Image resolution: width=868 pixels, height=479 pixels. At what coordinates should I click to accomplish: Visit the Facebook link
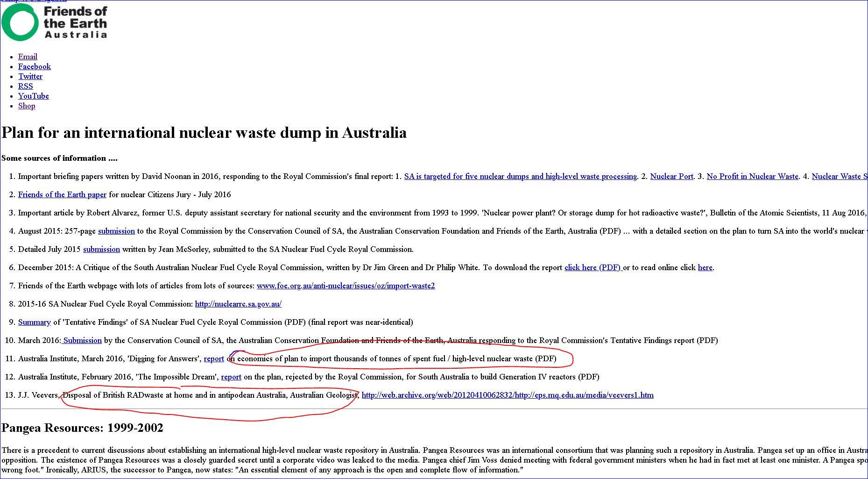[34, 66]
